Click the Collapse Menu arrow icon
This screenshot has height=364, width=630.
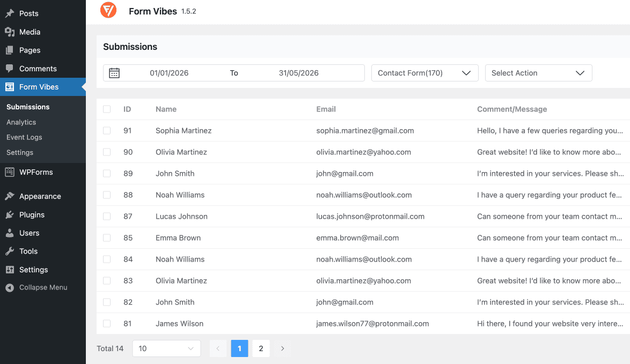point(10,287)
